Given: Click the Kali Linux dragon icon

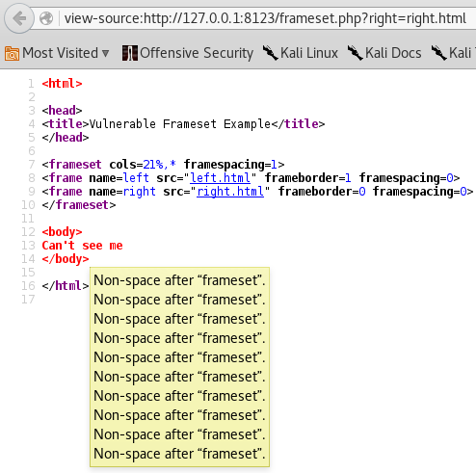Looking at the screenshot, I should pos(270,53).
